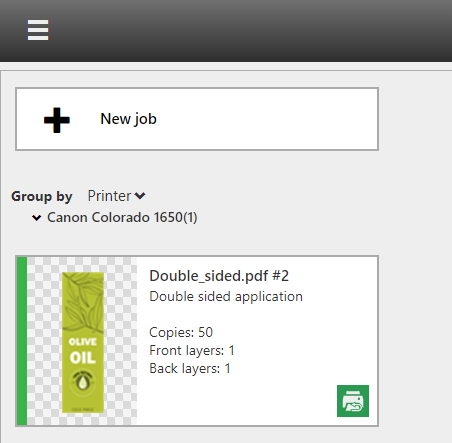This screenshot has height=443, width=452.
Task: Click the plus icon for New job
Action: (57, 120)
